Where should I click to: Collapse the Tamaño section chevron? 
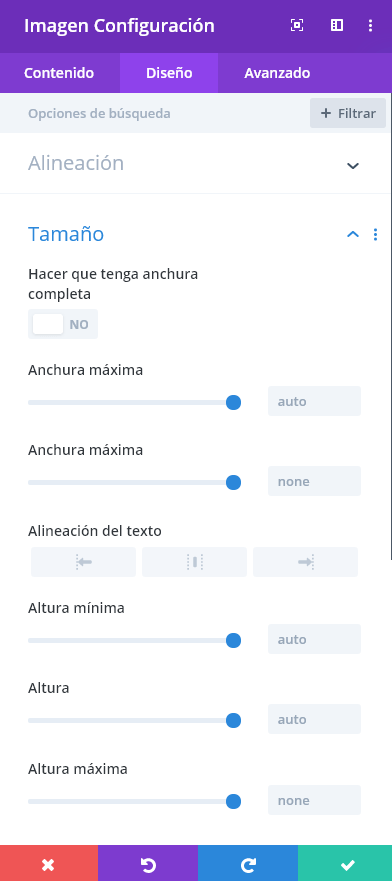353,234
